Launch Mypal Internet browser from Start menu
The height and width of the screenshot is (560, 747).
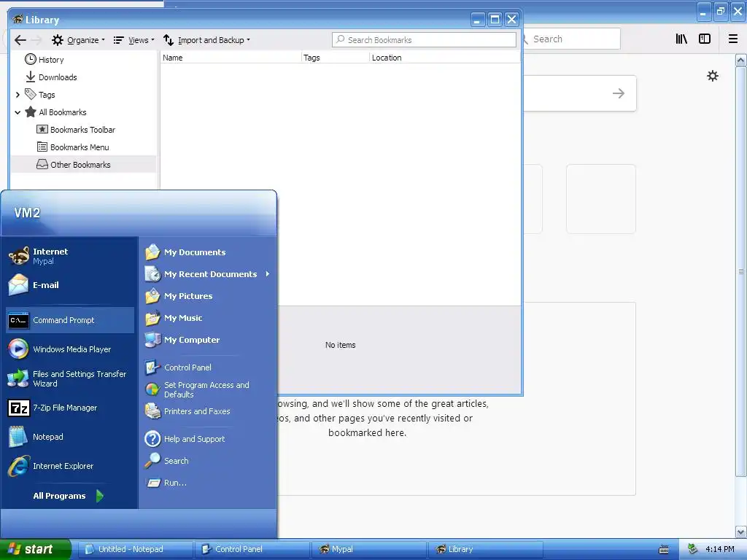[70, 256]
